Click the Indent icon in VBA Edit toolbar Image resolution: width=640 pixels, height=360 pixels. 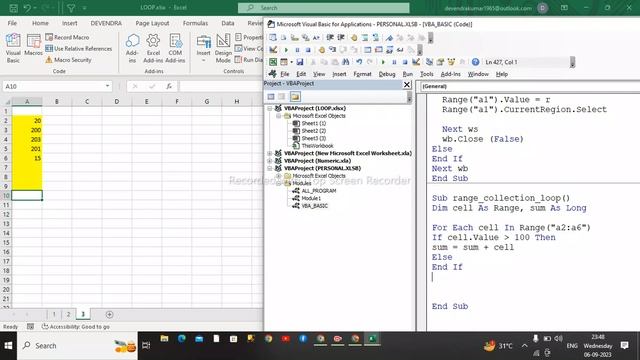coord(330,38)
